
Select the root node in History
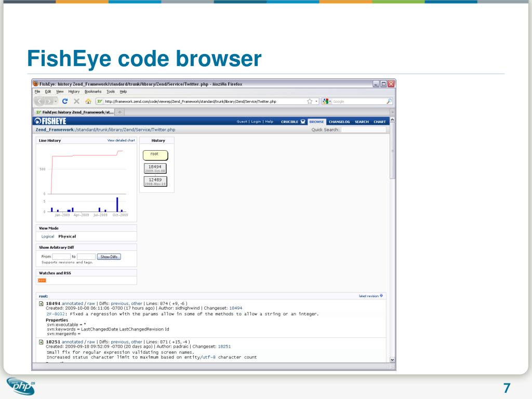pos(155,155)
